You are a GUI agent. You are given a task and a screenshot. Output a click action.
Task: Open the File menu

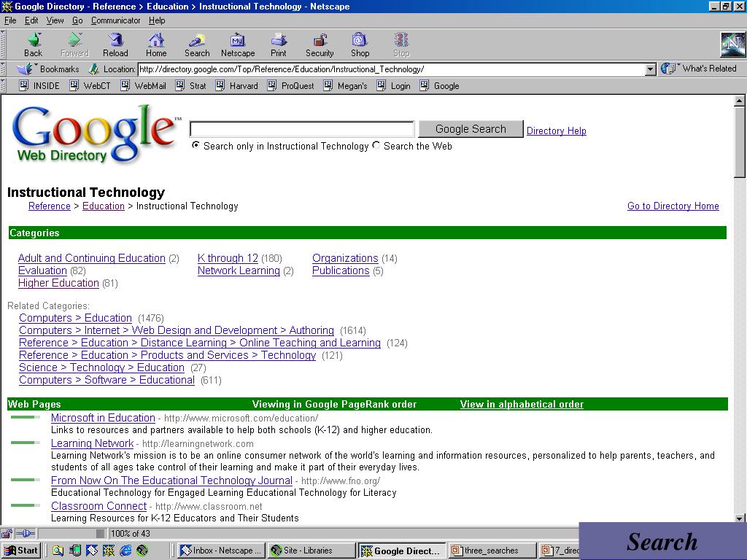tap(10, 20)
